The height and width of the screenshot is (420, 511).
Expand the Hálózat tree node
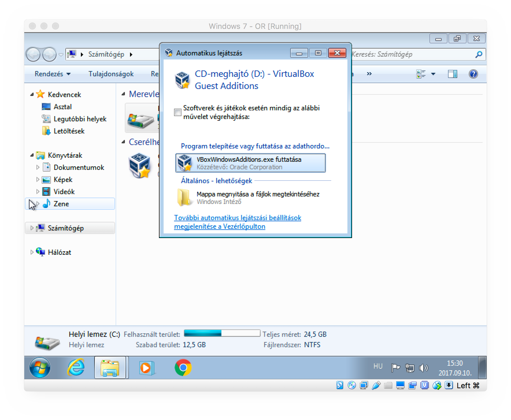[x=32, y=252]
